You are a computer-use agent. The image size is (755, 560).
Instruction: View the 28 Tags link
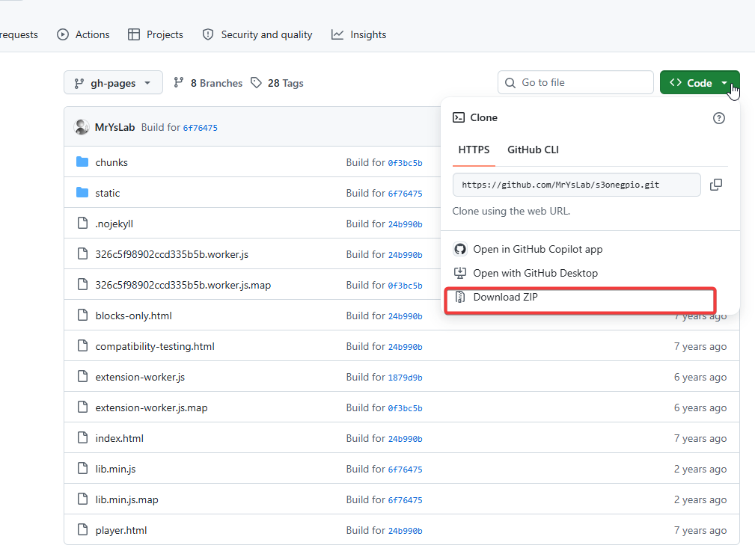tap(278, 83)
